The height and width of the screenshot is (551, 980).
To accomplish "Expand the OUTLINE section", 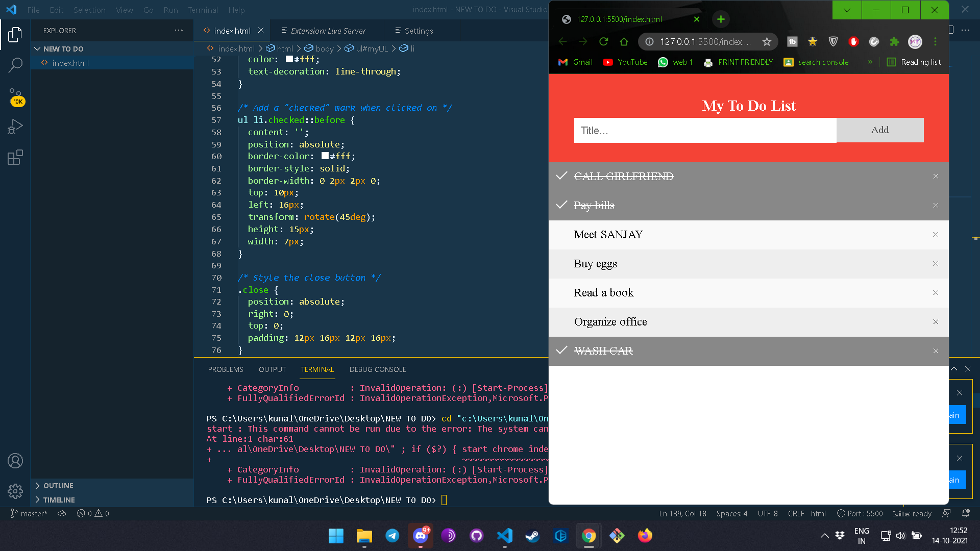I will point(58,486).
